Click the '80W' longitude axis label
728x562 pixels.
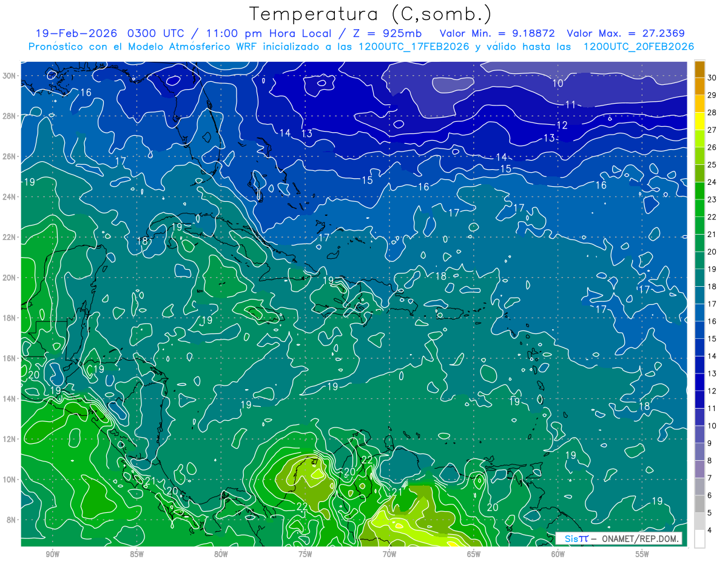(x=221, y=554)
